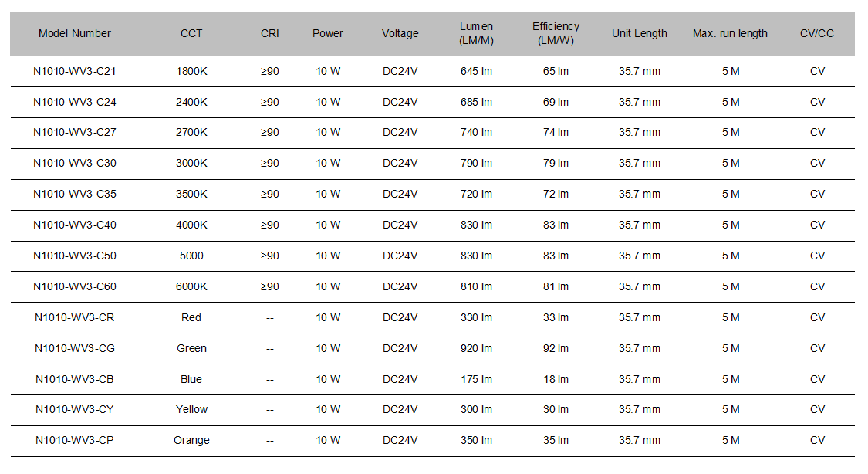The height and width of the screenshot is (474, 868).
Task: Click the Efficiency (LM/W) column header
Action: (x=556, y=33)
